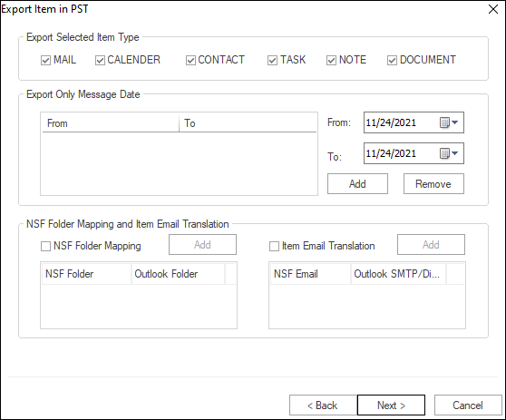Image resolution: width=506 pixels, height=420 pixels.
Task: Close the Export Item in PST window
Action: [x=493, y=9]
